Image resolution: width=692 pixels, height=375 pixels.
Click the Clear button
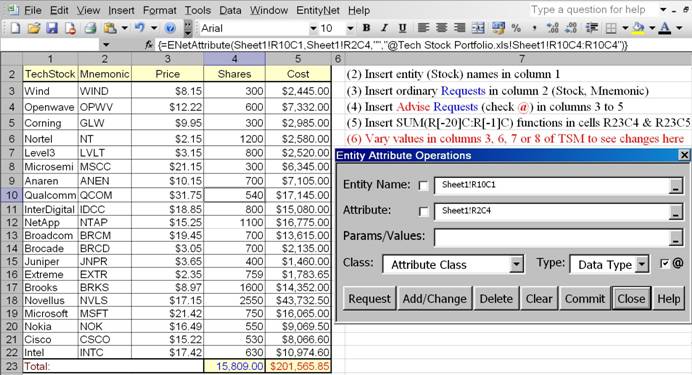539,299
